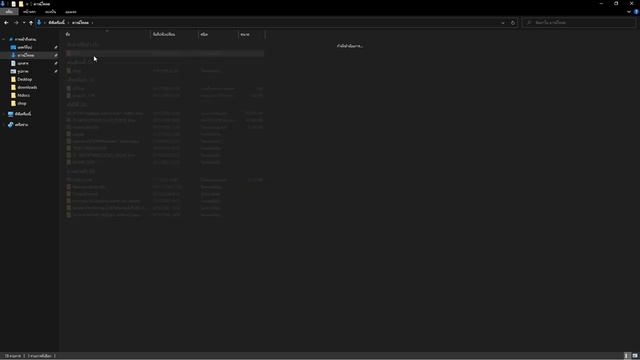Open the File tab in the ribbon
Image resolution: width=640 pixels, height=360 pixels.
click(9, 12)
